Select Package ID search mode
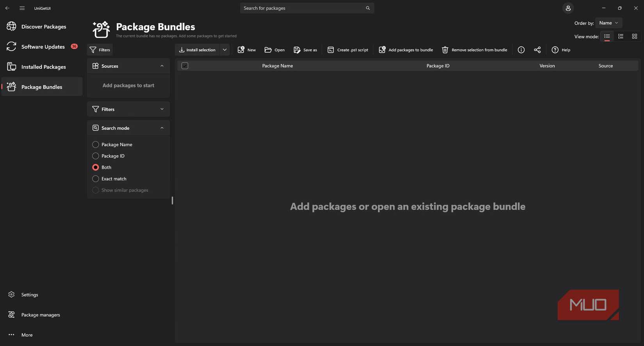This screenshot has height=346, width=644. pos(109,156)
